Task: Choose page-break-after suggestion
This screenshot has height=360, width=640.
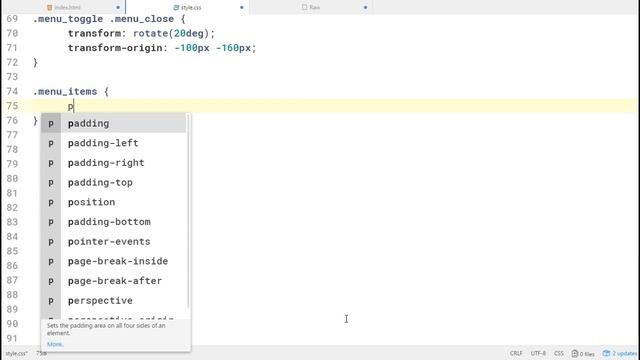Action: (113, 281)
